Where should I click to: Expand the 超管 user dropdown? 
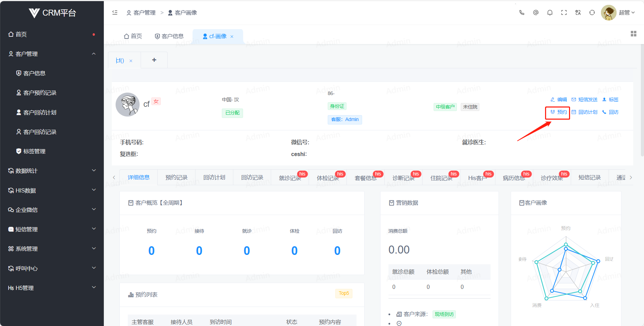tap(627, 12)
